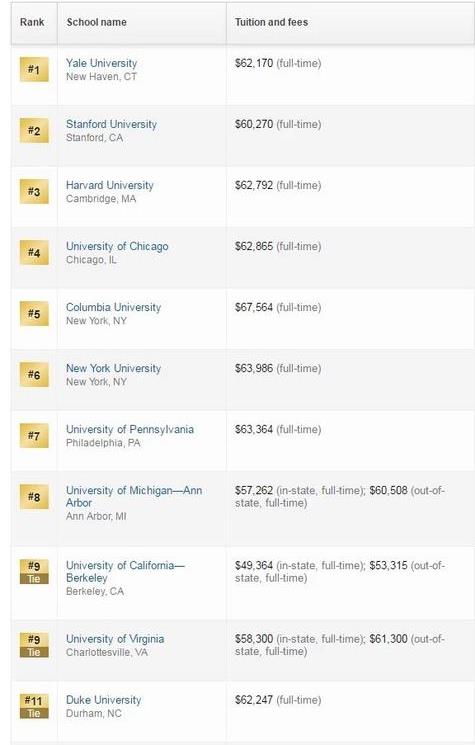Open the Yale University link
This screenshot has height=745, width=475.
click(x=101, y=63)
